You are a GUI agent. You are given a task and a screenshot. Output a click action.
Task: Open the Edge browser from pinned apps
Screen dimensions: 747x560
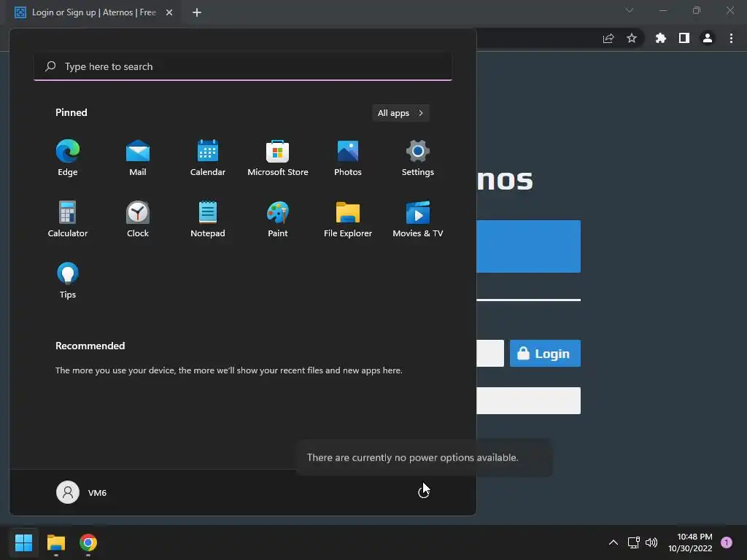pyautogui.click(x=68, y=158)
